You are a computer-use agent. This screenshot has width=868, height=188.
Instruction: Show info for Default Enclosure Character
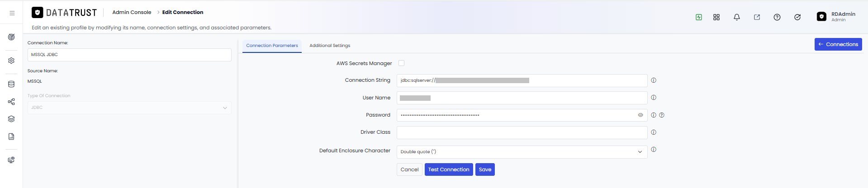(x=654, y=150)
